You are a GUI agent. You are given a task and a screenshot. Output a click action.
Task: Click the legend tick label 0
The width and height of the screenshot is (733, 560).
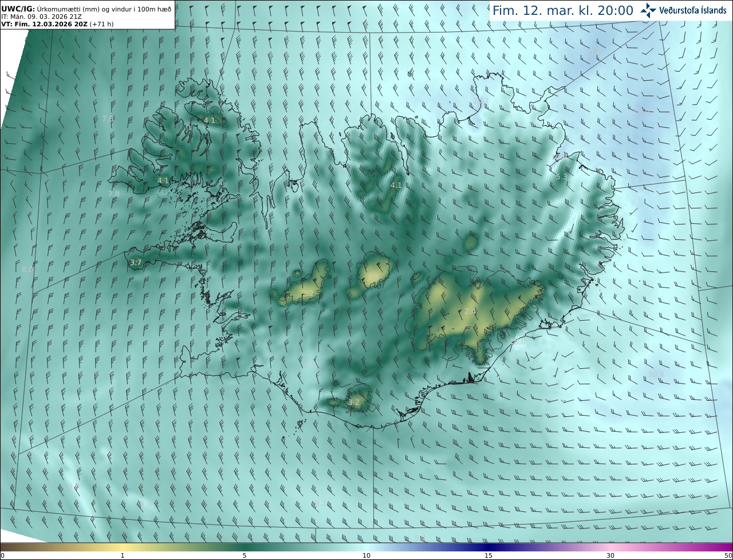coord(2,555)
